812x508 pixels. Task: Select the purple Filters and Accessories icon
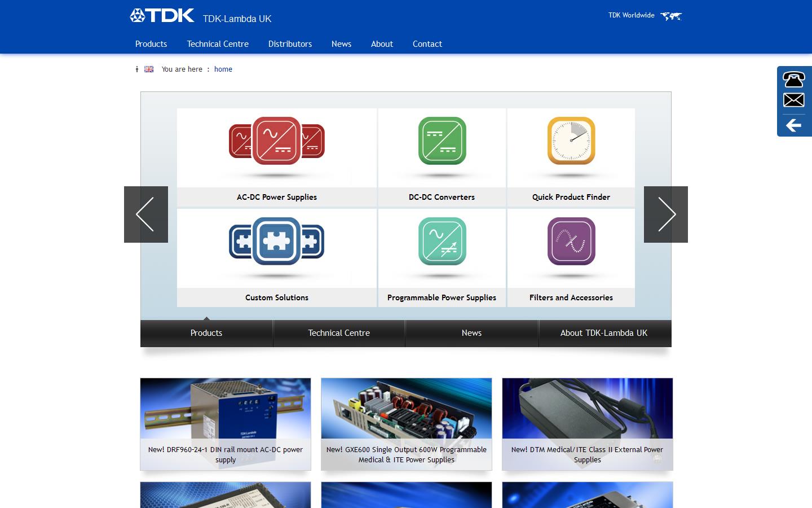click(x=571, y=242)
